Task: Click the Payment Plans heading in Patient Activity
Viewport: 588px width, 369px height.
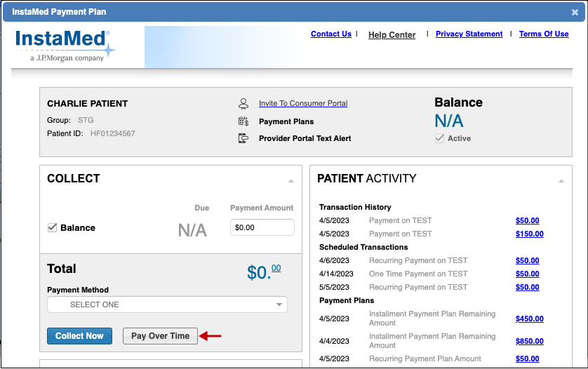Action: point(347,300)
